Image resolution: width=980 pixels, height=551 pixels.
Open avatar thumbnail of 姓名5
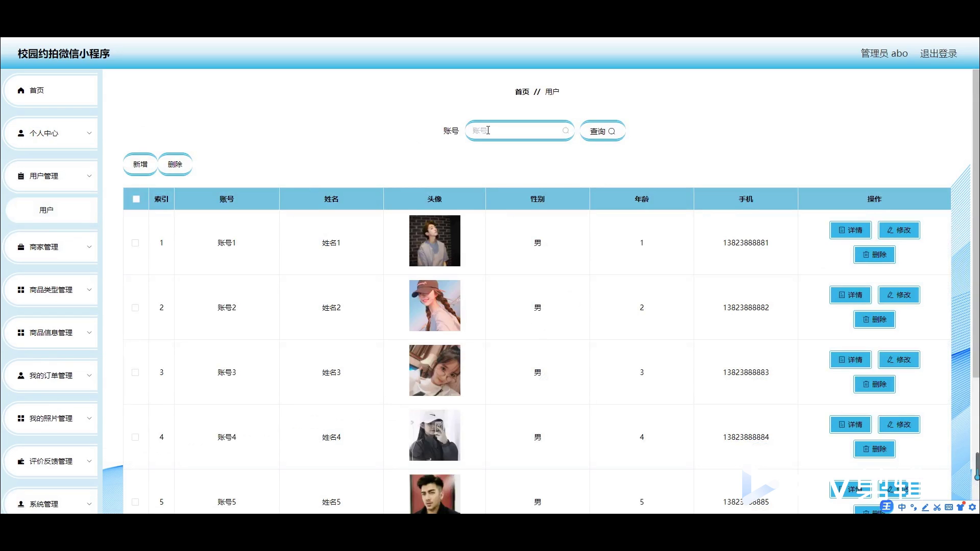pos(434,494)
